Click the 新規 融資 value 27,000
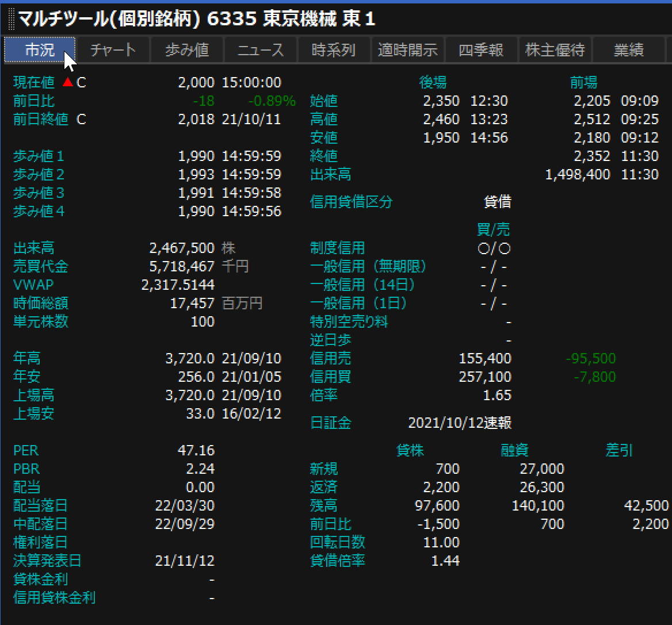672x625 pixels. (542, 469)
